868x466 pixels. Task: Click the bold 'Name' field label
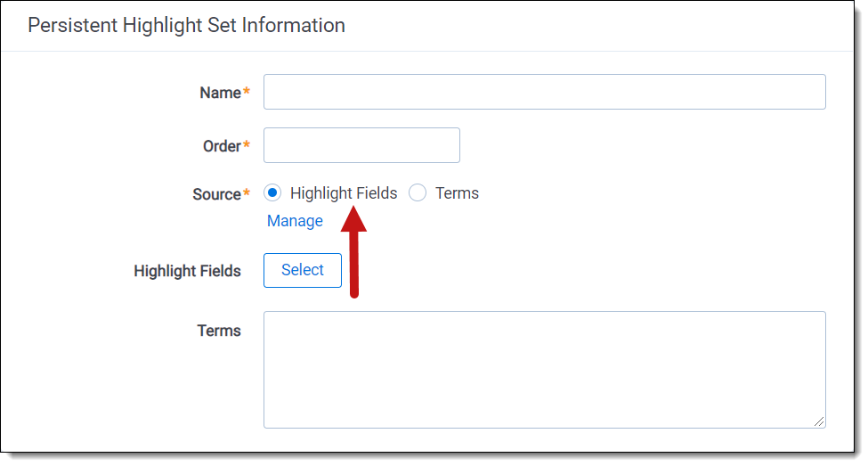pyautogui.click(x=220, y=93)
